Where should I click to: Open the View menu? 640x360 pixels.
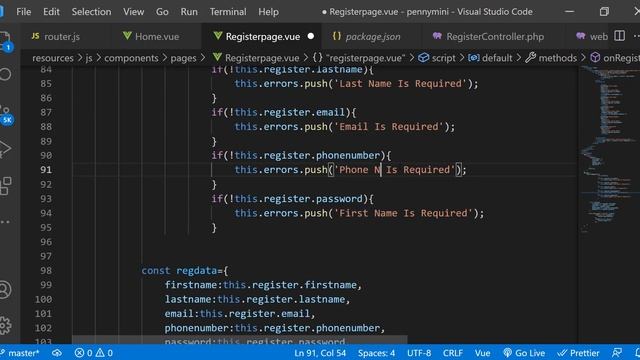tap(134, 12)
